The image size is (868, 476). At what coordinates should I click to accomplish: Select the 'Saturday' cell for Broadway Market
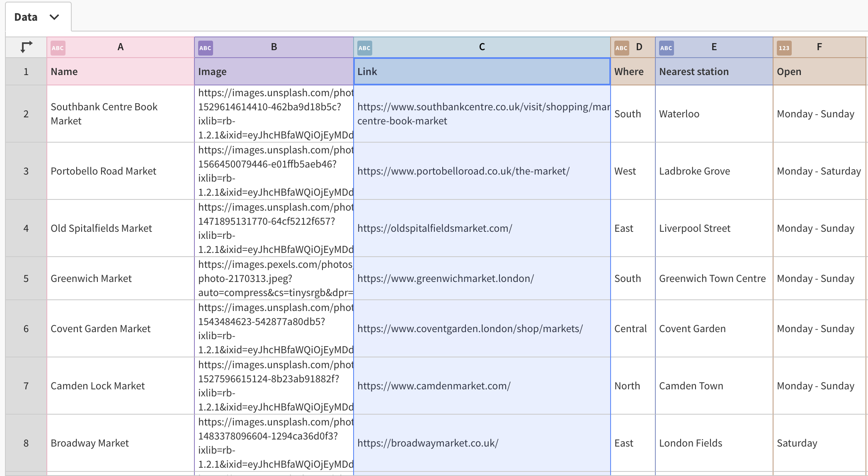[820, 443]
